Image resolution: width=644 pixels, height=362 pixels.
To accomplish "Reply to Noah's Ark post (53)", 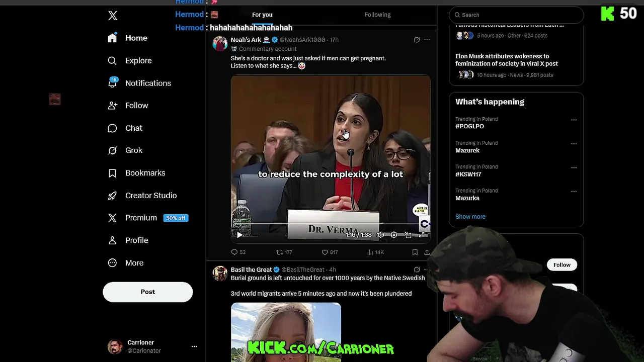I will 238,252.
